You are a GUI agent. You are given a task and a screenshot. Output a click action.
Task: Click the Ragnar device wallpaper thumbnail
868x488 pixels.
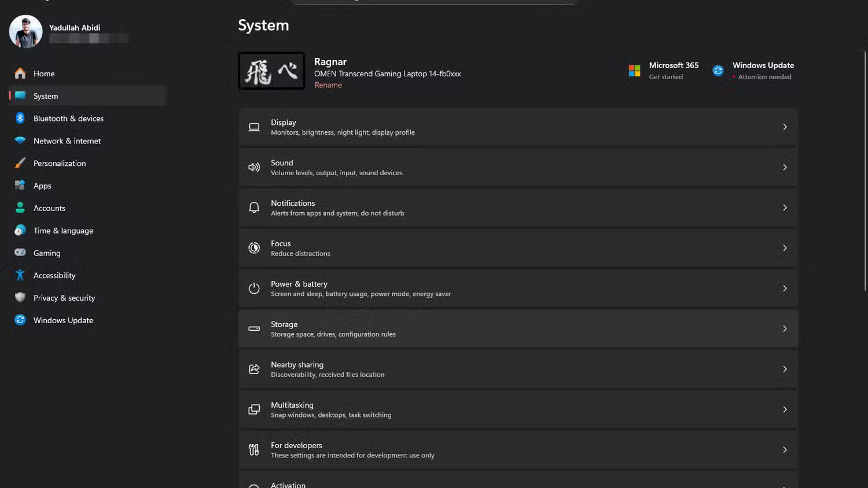click(x=272, y=71)
